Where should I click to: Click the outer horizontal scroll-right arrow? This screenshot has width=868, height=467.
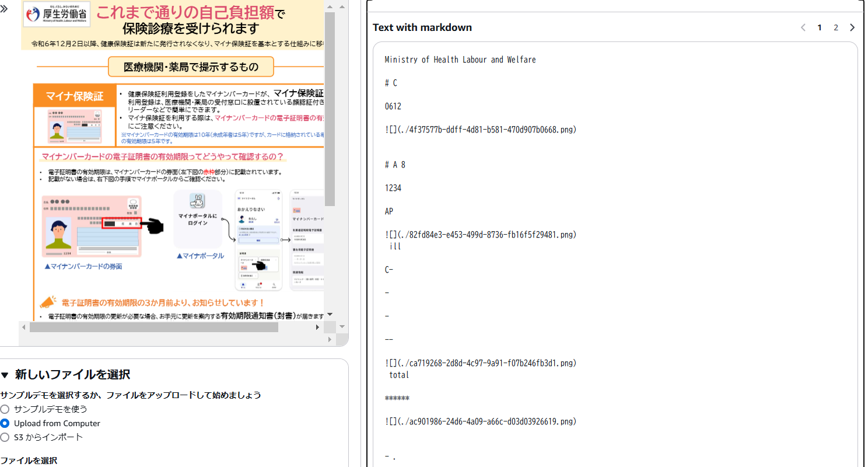(329, 339)
